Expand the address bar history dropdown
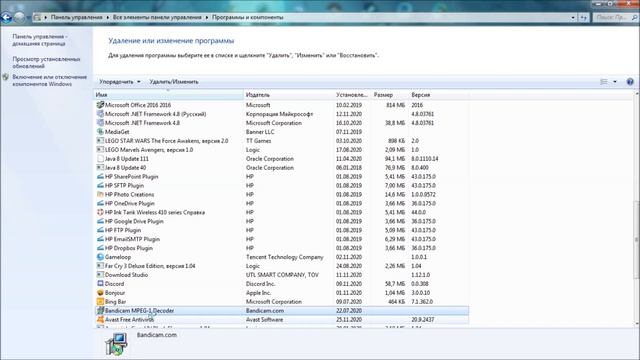This screenshot has height=360, width=640. tap(573, 18)
